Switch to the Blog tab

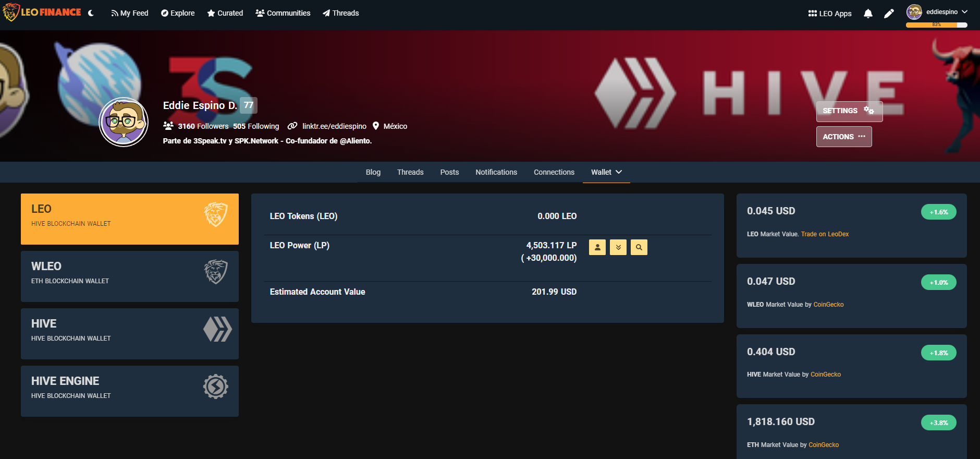coord(373,172)
